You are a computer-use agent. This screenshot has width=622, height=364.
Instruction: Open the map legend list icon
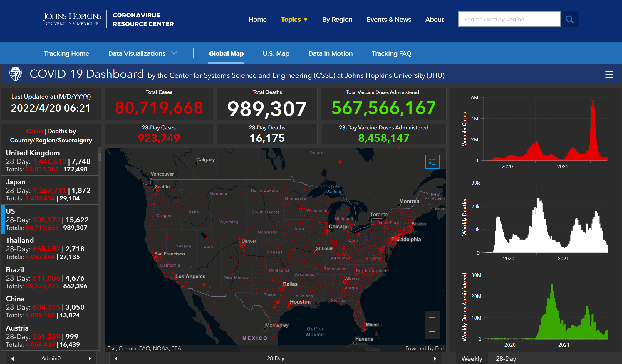432,162
